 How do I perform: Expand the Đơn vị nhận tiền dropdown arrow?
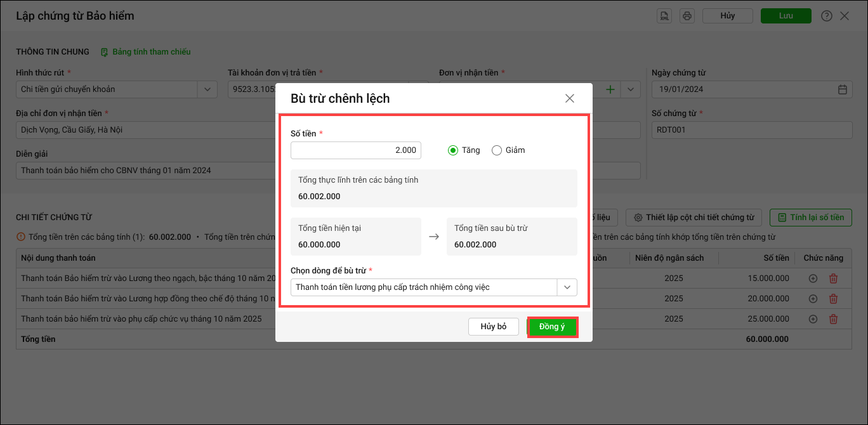tap(630, 89)
